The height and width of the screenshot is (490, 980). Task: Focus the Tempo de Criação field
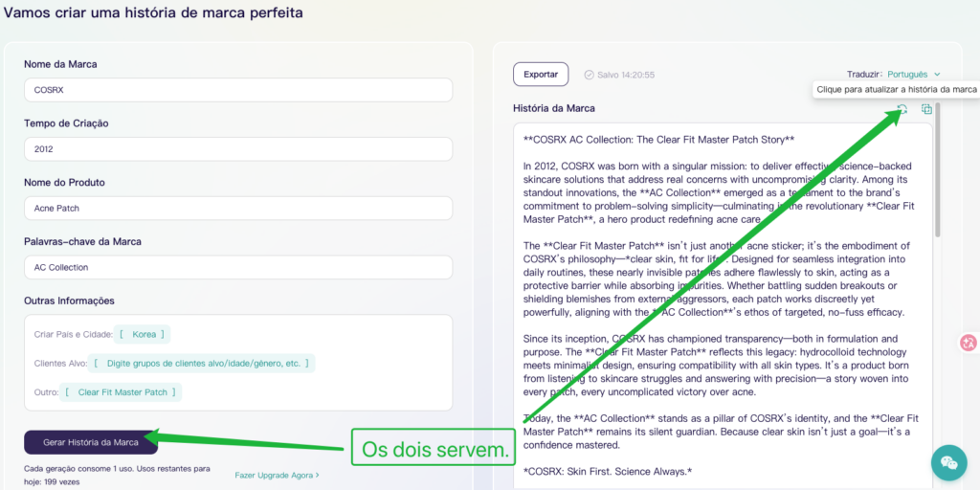[x=237, y=149]
